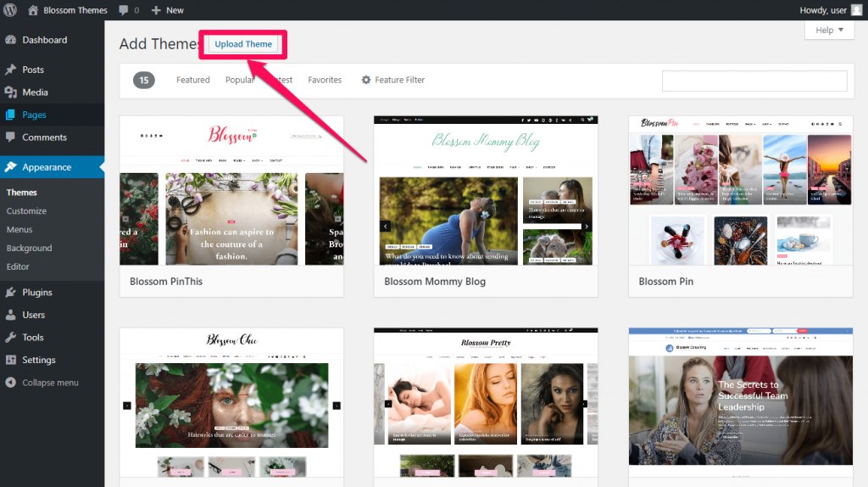Open Customize submenu item
Viewport: 868px width, 487px height.
pos(26,211)
